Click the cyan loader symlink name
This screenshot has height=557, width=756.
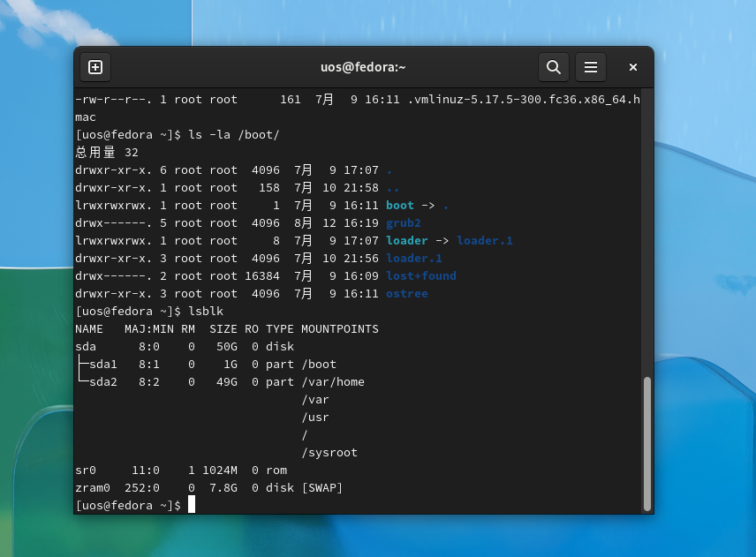407,240
